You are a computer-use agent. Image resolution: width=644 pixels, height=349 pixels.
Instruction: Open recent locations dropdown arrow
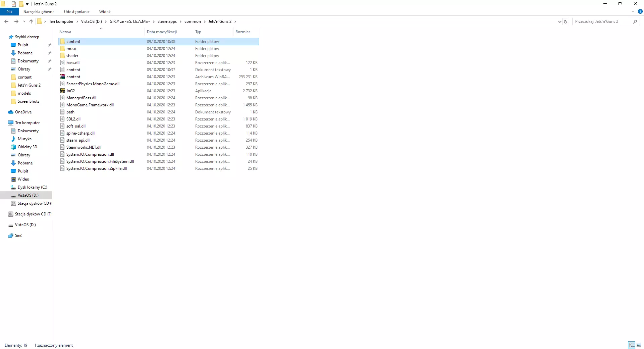click(24, 21)
